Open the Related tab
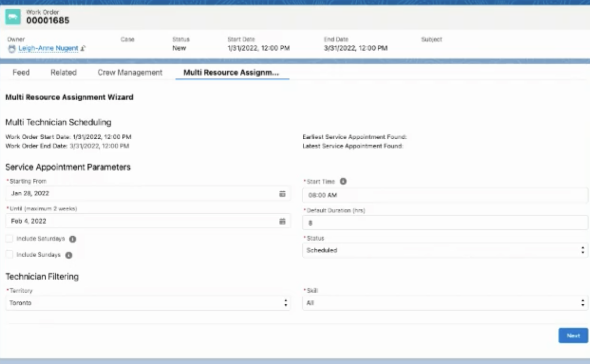590x364 pixels. 64,72
